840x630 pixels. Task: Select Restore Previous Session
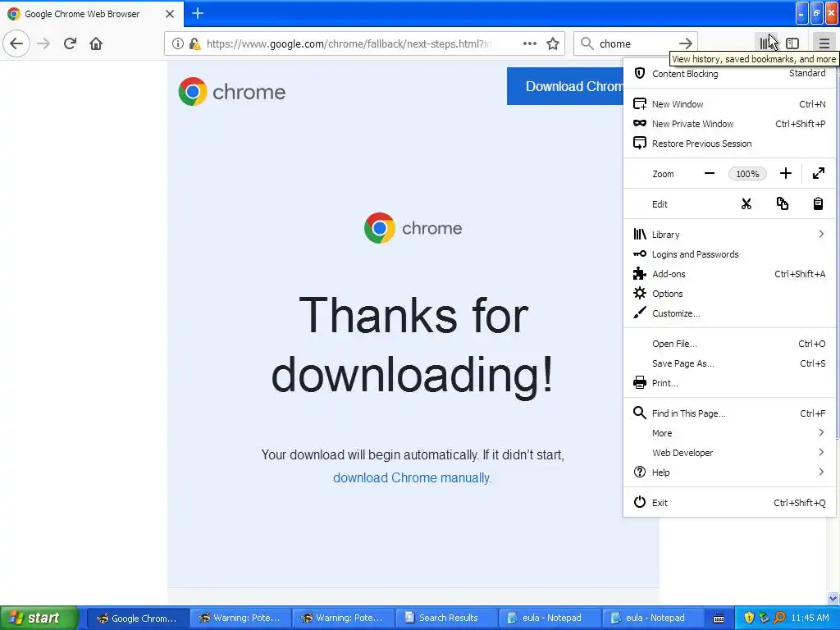click(x=729, y=144)
